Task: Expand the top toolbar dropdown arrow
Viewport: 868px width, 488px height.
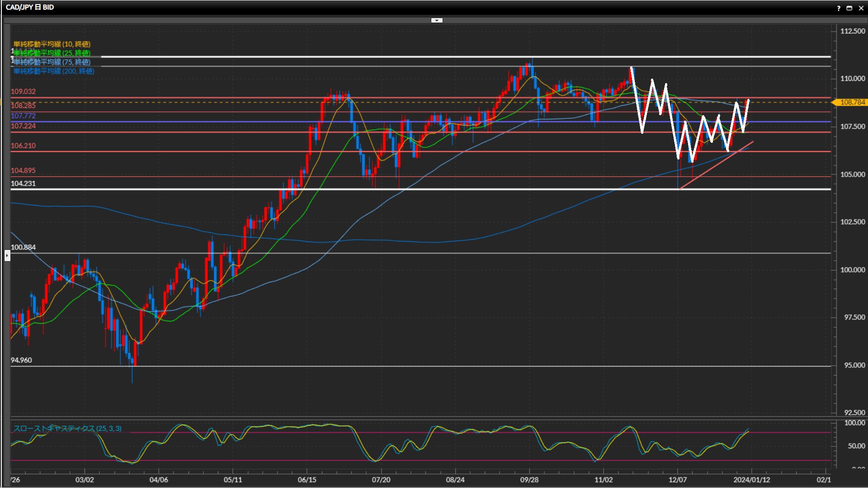Action: pos(437,20)
